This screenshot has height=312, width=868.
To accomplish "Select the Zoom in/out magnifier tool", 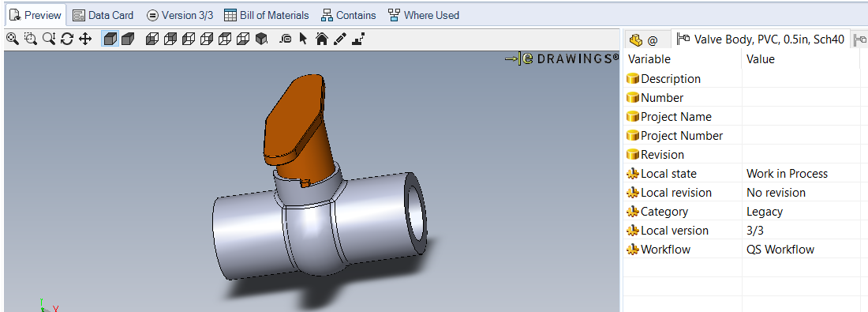I will 49,39.
